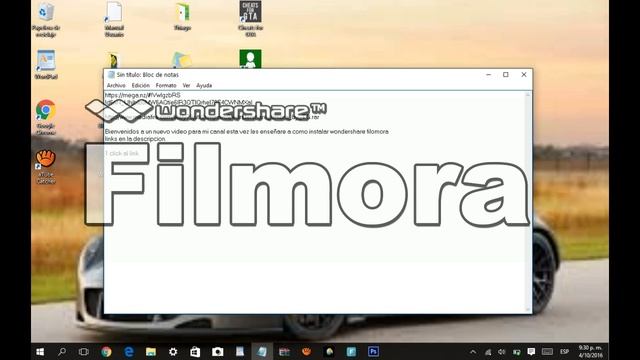Open the teal F app icon in the taskbar

(x=351, y=351)
